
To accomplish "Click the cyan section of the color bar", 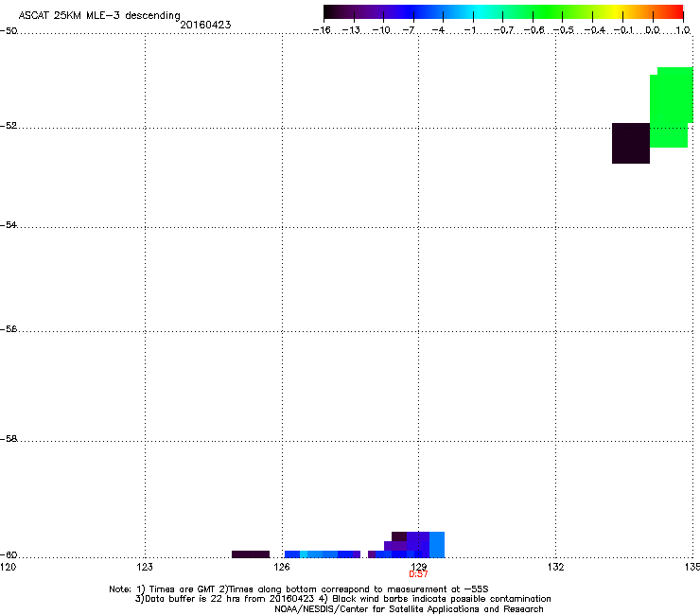I will 480,11.
